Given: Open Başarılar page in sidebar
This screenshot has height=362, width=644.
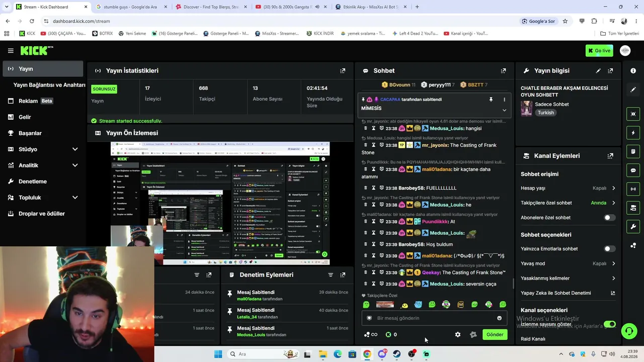Looking at the screenshot, I should pos(43,133).
